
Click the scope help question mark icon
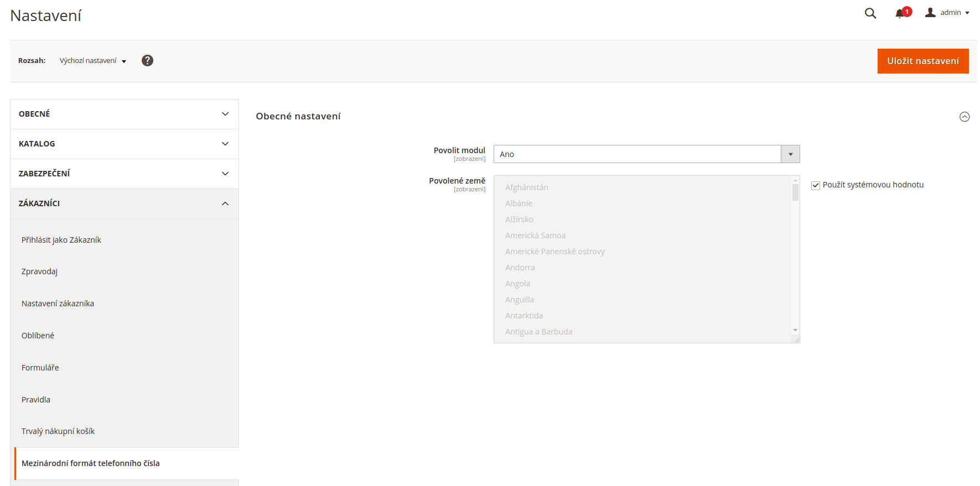[x=147, y=61]
